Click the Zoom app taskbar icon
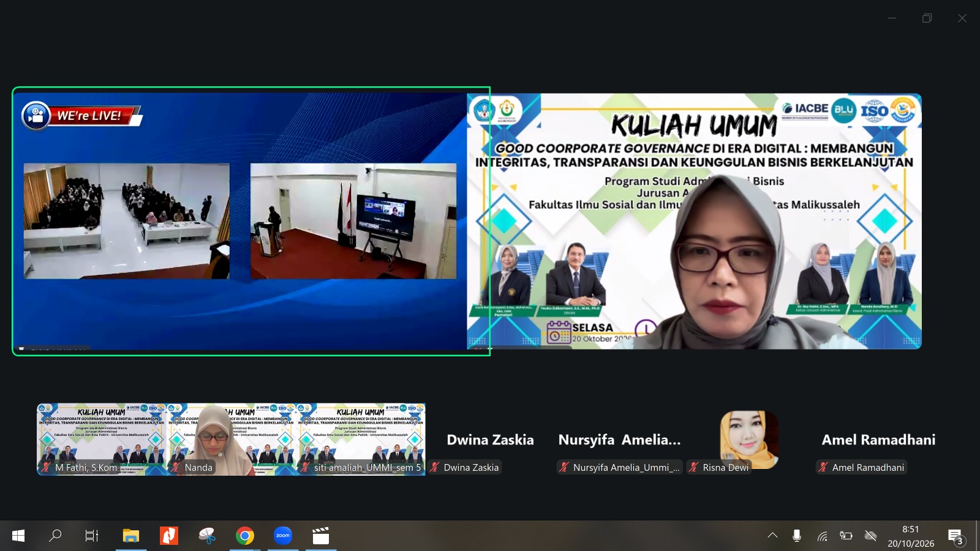 (x=283, y=536)
